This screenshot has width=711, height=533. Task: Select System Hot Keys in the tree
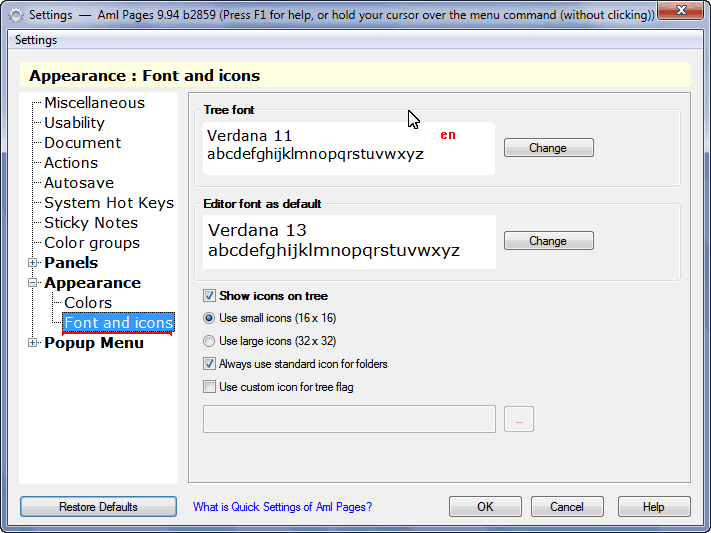coord(109,203)
